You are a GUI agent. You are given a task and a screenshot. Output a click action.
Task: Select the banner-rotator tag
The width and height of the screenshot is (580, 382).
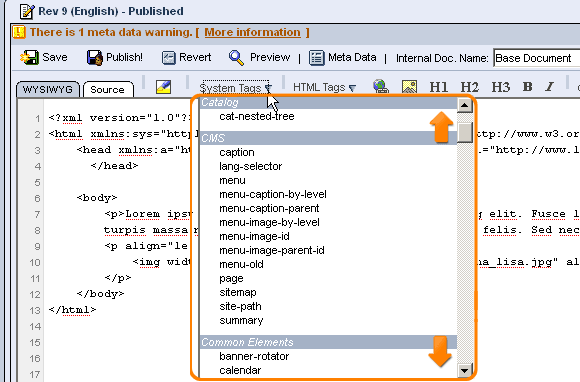[254, 356]
